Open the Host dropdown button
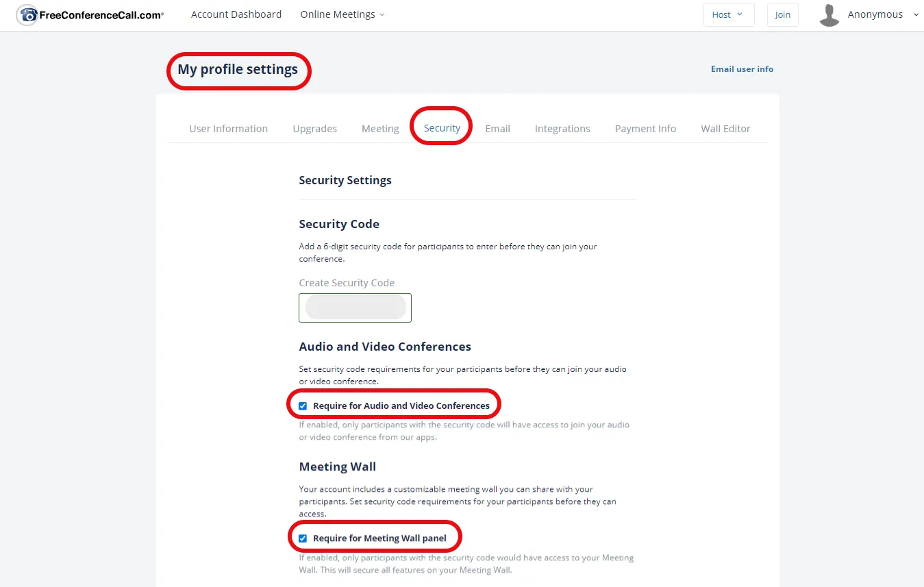The width and height of the screenshot is (924, 587). coord(728,15)
